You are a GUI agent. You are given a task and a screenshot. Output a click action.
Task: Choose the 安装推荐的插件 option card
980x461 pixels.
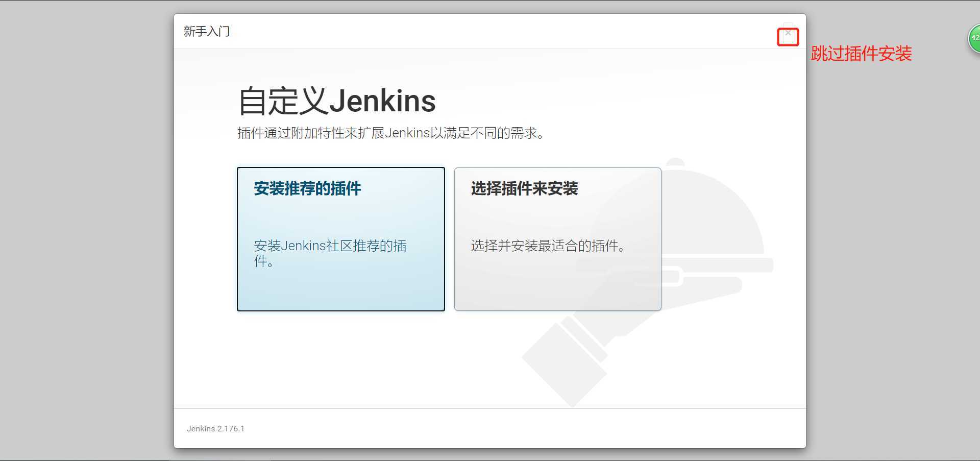click(x=340, y=239)
